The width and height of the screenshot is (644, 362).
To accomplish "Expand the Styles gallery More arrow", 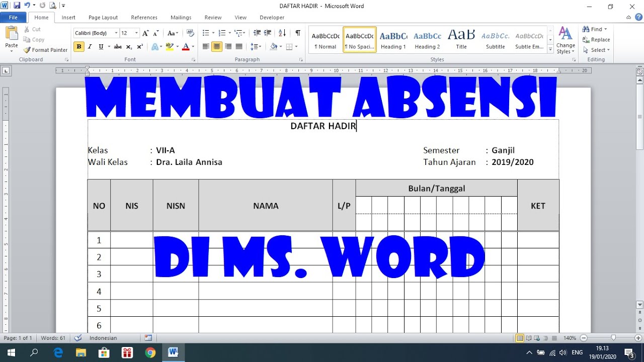I will [x=550, y=50].
